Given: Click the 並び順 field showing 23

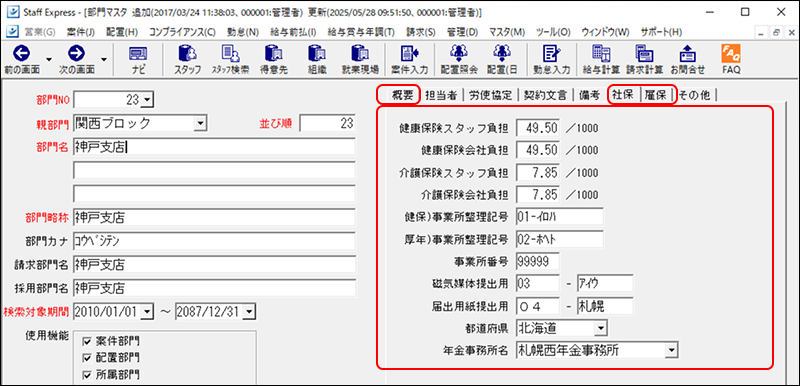Looking at the screenshot, I should tap(328, 123).
